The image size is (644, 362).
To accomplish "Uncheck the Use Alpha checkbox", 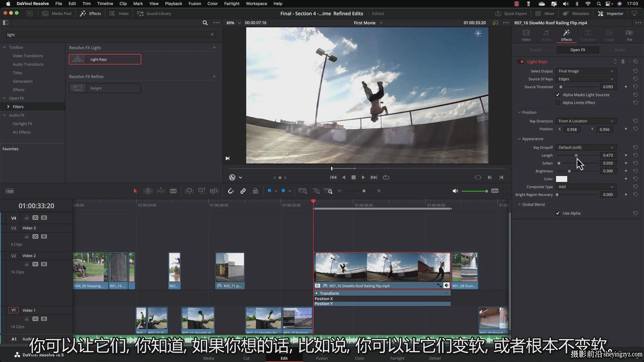I will click(x=558, y=213).
